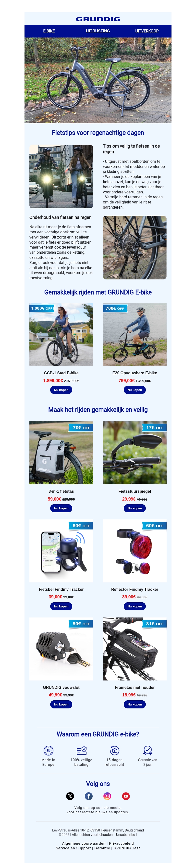196x868 pixels.
Task: Click Nu kopen under E20 Opvouwbare E-bike
Action: (x=135, y=390)
